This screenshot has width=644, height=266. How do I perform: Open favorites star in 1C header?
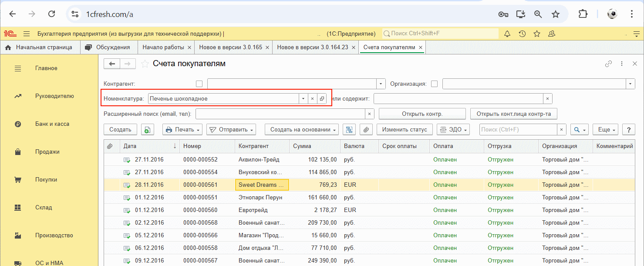click(x=537, y=34)
